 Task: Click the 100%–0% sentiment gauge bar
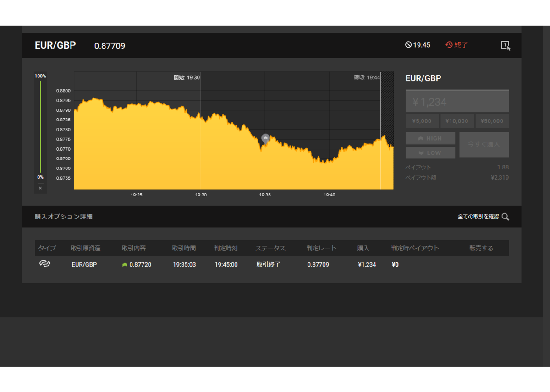point(40,127)
